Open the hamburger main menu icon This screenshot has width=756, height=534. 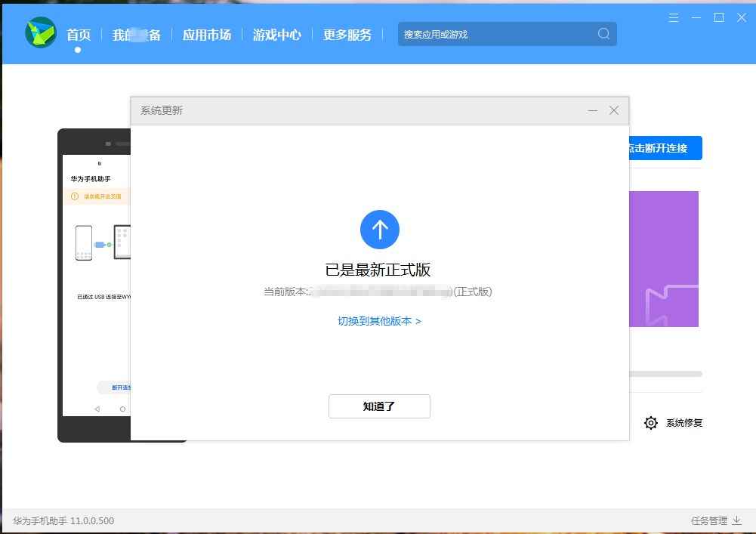[x=674, y=17]
